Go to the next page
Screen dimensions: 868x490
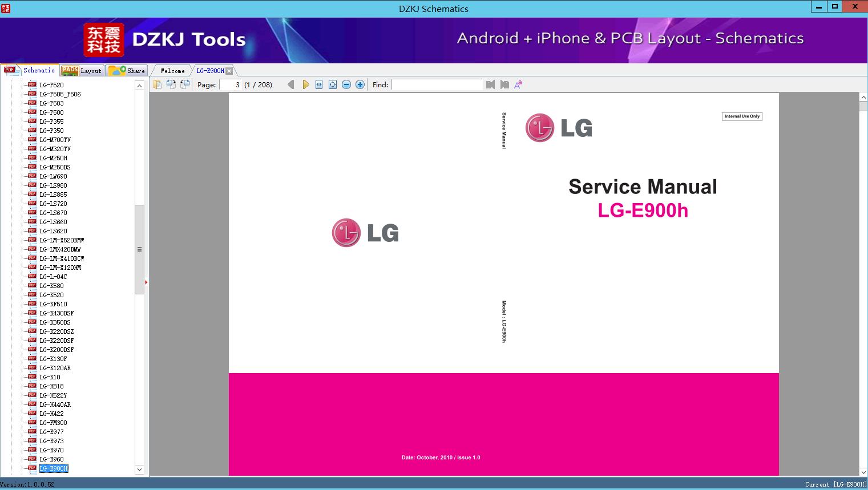coord(305,84)
